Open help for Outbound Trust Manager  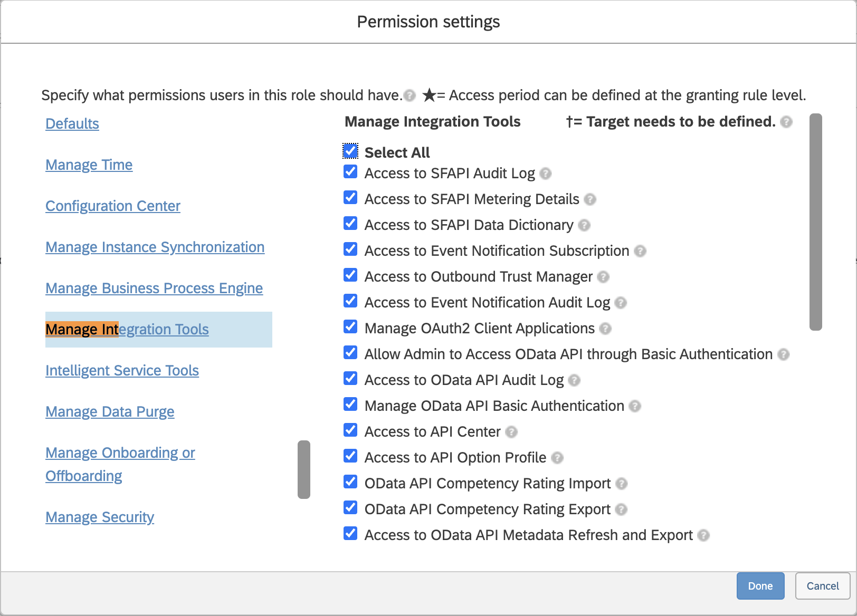point(603,277)
